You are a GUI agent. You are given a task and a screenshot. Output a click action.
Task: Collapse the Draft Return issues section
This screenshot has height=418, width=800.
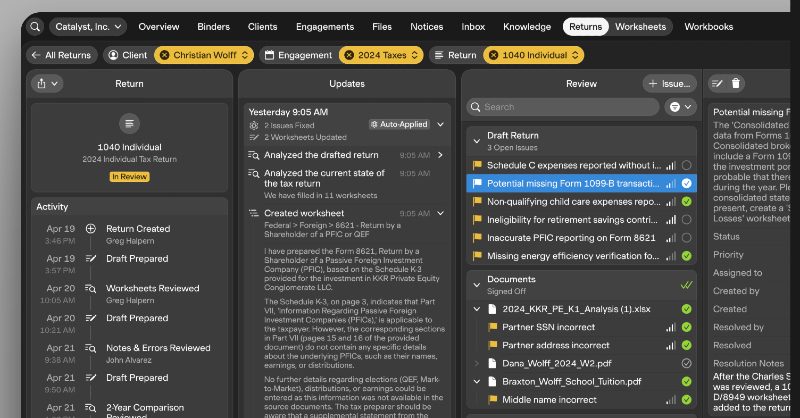coord(476,141)
